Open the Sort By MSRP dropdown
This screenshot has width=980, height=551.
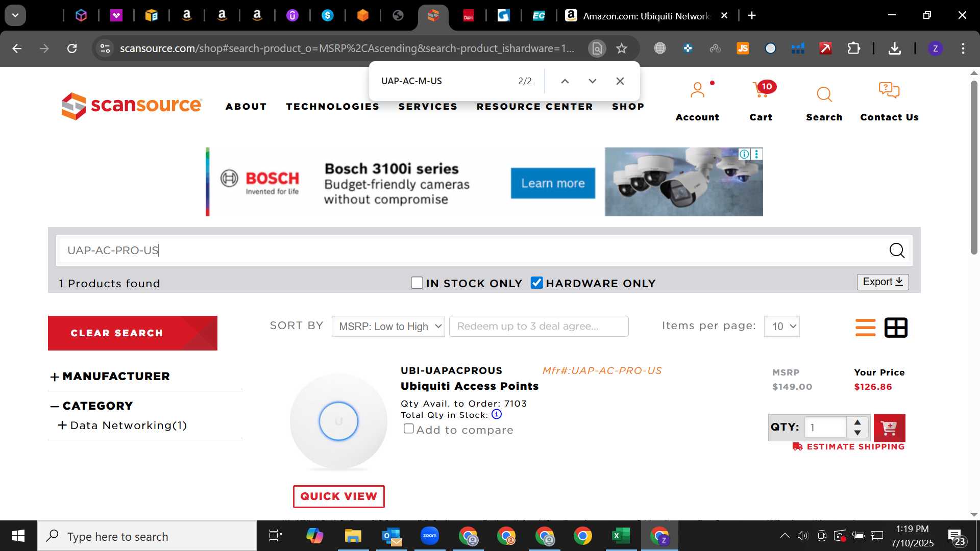pyautogui.click(x=388, y=327)
